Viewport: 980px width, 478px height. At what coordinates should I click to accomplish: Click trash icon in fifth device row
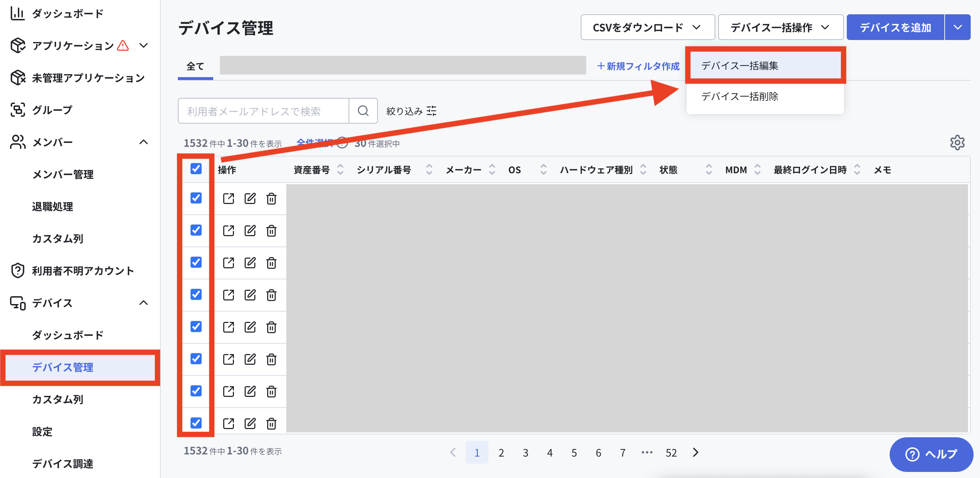click(x=271, y=327)
